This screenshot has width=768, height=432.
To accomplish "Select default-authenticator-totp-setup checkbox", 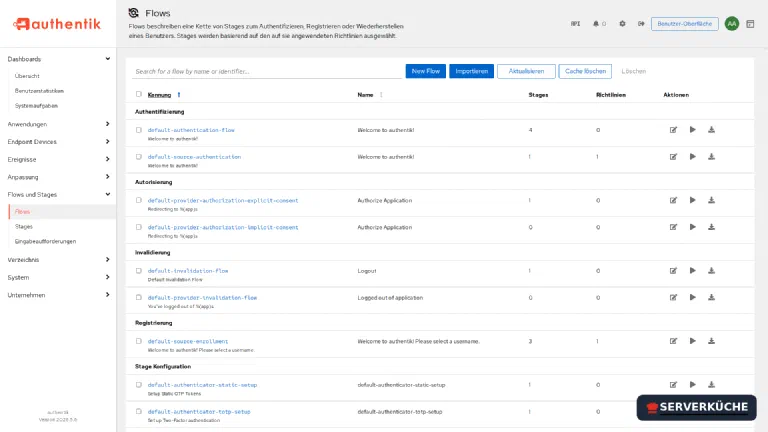I will [139, 411].
